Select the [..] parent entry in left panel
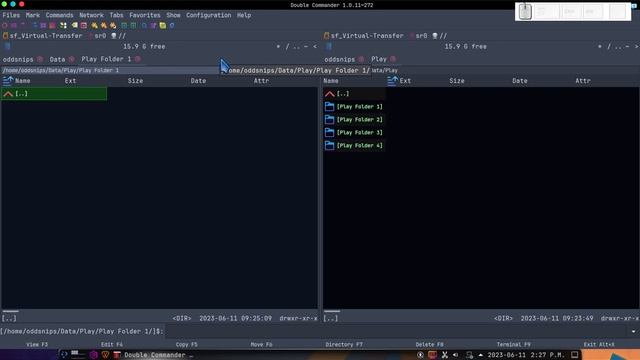The height and width of the screenshot is (360, 640). pos(54,93)
